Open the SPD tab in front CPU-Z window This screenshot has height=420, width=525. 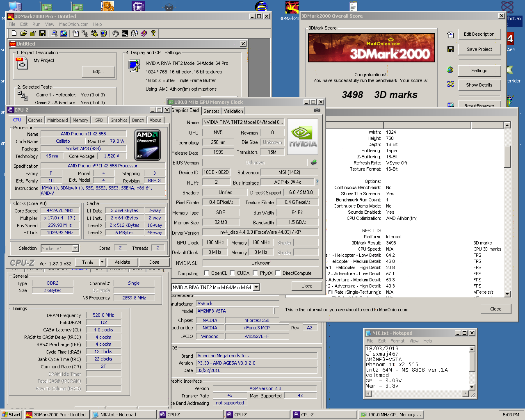click(99, 120)
